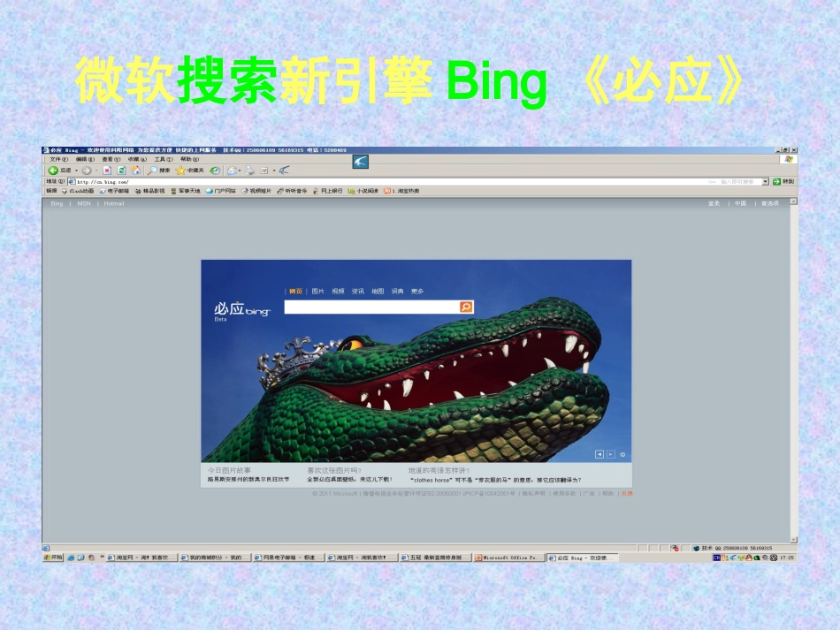Click the 小说阅读 links bar item
This screenshot has width=840, height=630.
click(x=363, y=191)
